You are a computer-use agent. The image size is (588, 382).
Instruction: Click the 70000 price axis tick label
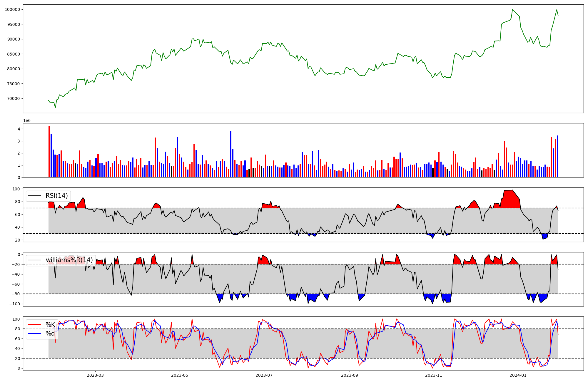click(x=14, y=98)
